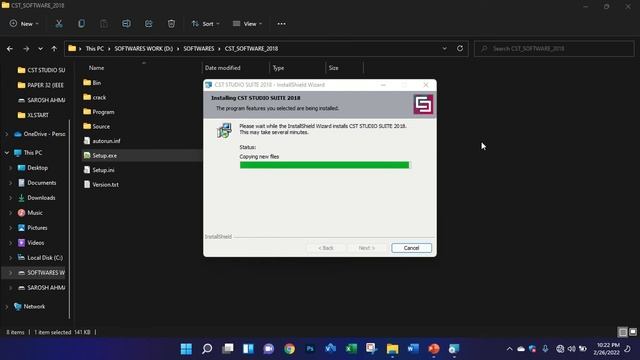Screen dimensions: 640x360
Task: Open Pictures in the navigation pane
Action: point(37,228)
